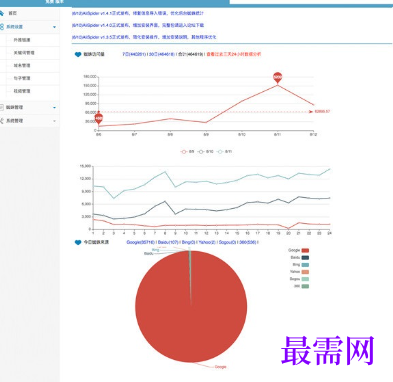Click the Google count link above pie
393x382 pixels.
(140, 242)
